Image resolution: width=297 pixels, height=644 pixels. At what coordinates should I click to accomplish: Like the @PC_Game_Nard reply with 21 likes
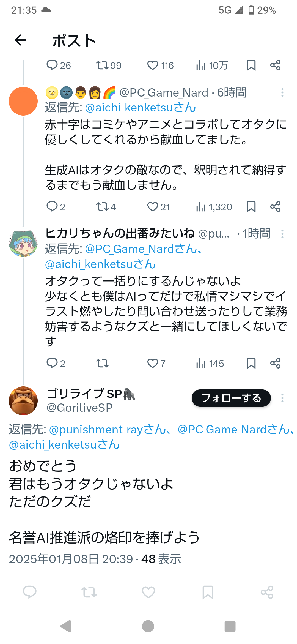(158, 207)
